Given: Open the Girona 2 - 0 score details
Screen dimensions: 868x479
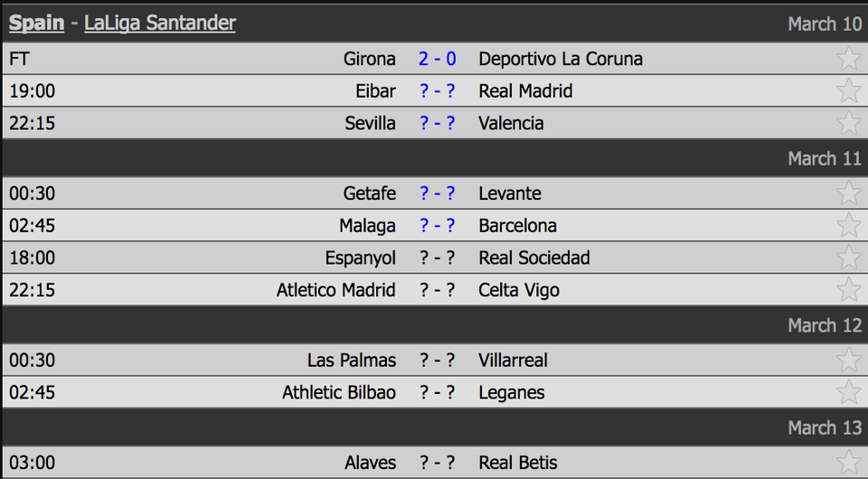Looking at the screenshot, I should click(438, 59).
